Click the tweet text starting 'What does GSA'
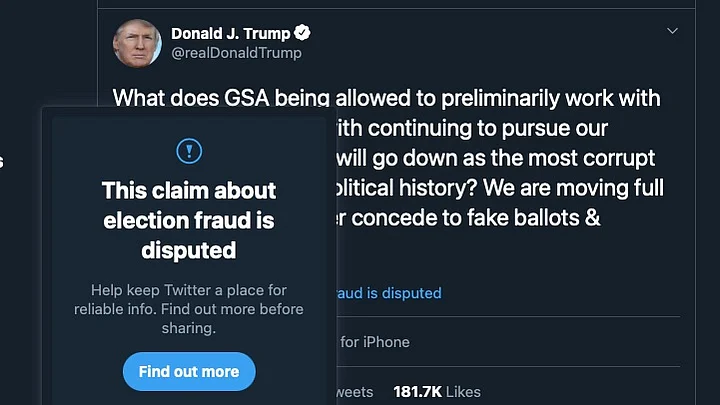Image resolution: width=720 pixels, height=405 pixels. coord(386,98)
